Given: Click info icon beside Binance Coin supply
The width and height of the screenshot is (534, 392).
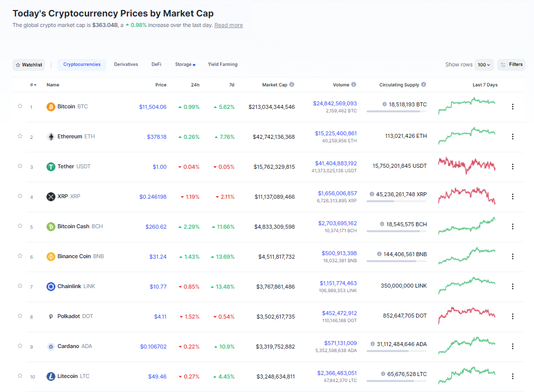Looking at the screenshot, I should [379, 254].
